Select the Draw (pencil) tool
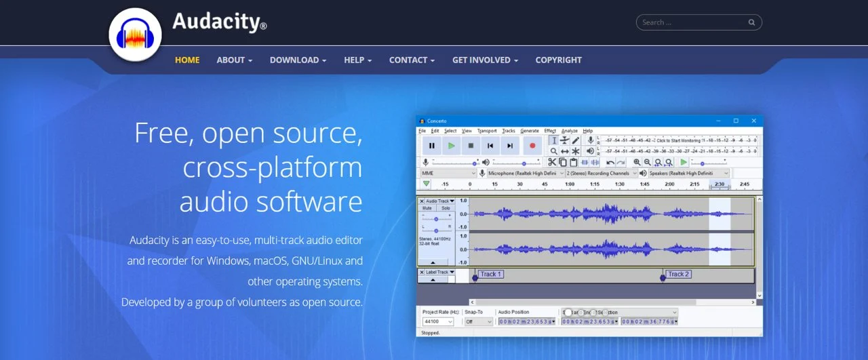The width and height of the screenshot is (868, 360). [576, 140]
